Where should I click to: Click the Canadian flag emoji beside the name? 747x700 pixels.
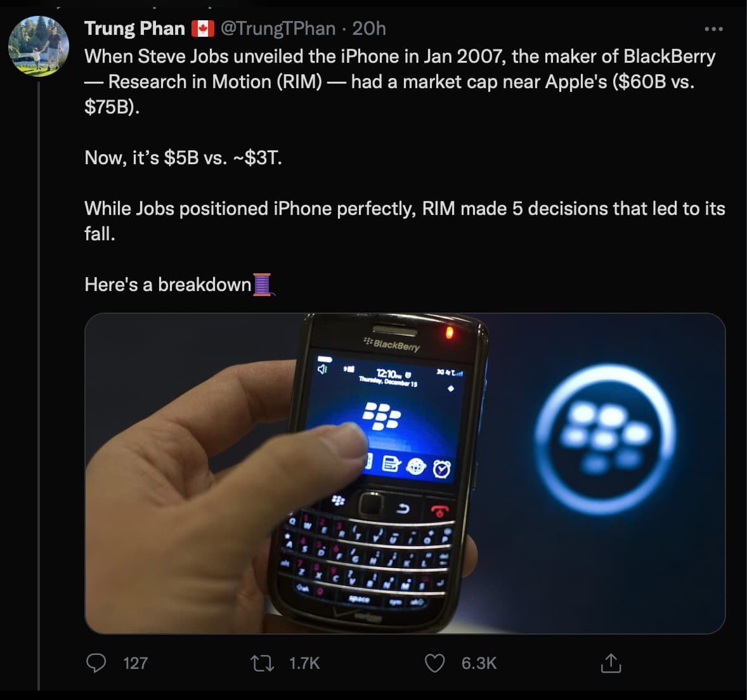(x=202, y=29)
